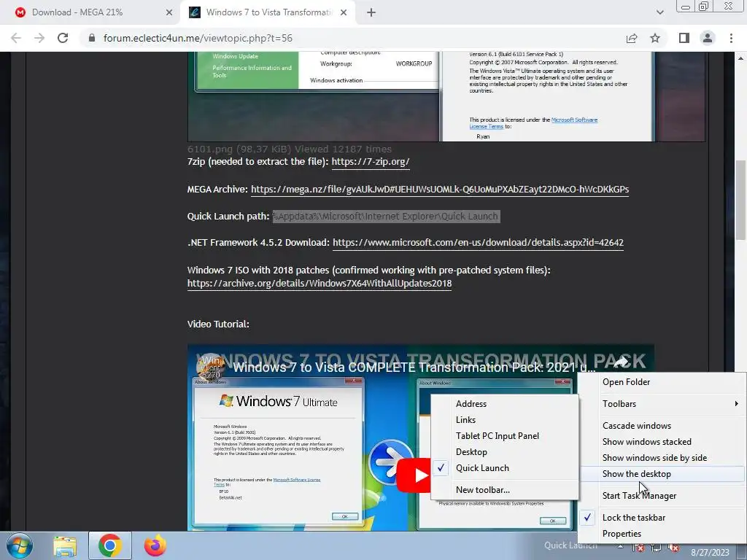The image size is (747, 560).
Task: Open the 7-zip.org link
Action: 370,161
